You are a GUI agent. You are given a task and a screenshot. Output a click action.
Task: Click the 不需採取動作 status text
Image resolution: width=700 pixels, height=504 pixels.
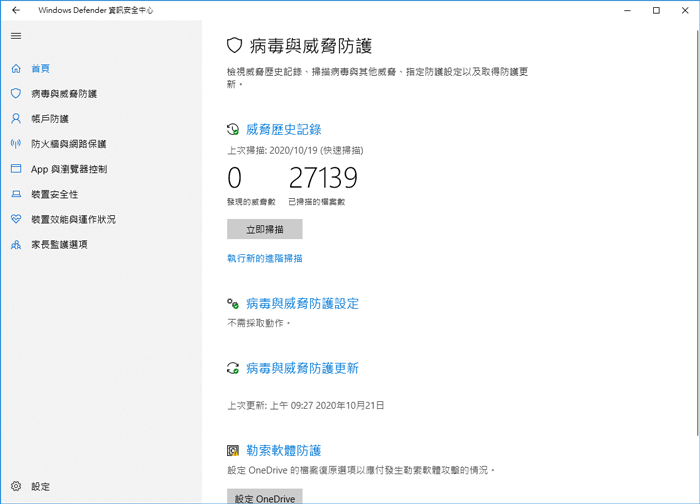pos(259,323)
